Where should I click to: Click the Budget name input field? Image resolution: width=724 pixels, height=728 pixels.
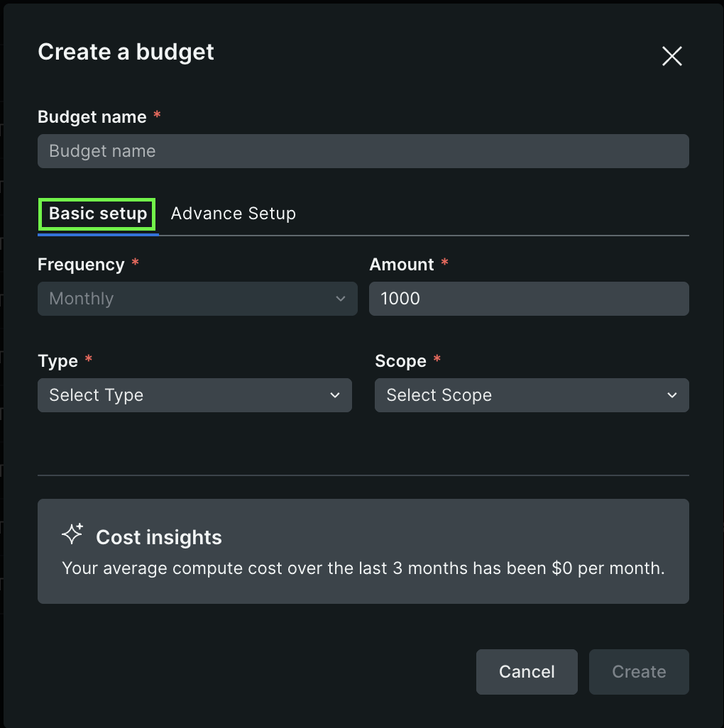pyautogui.click(x=363, y=151)
